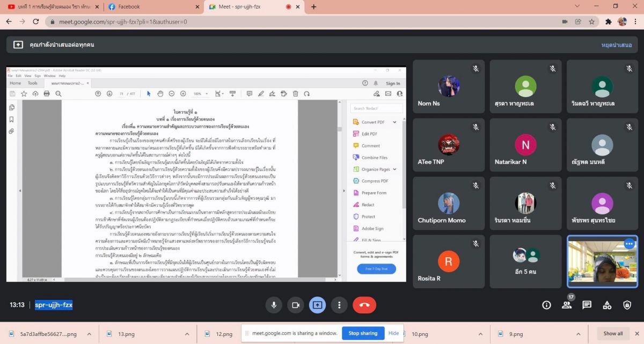Click the red leave call button

364,305
